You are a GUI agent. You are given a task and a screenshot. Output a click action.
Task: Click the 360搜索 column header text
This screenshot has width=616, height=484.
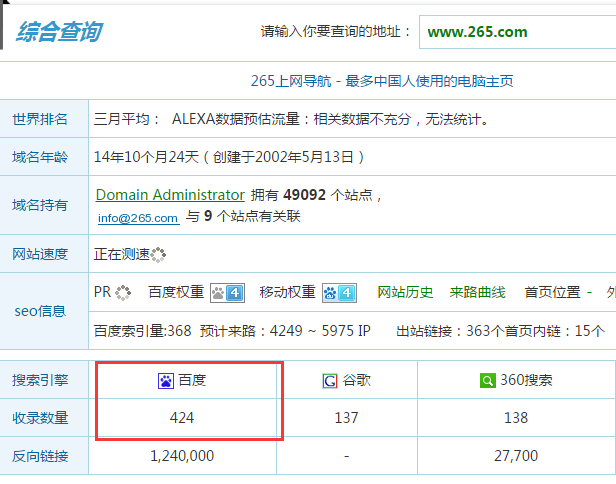pos(526,380)
